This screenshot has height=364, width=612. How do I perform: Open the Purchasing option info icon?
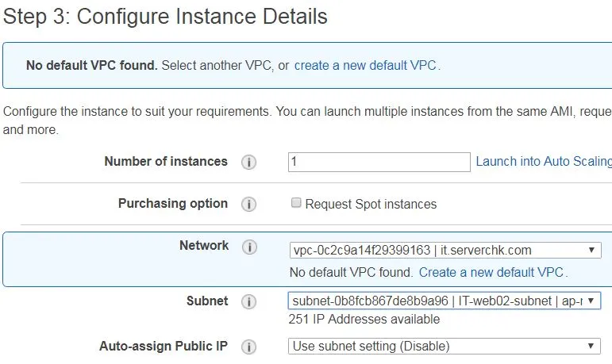248,204
